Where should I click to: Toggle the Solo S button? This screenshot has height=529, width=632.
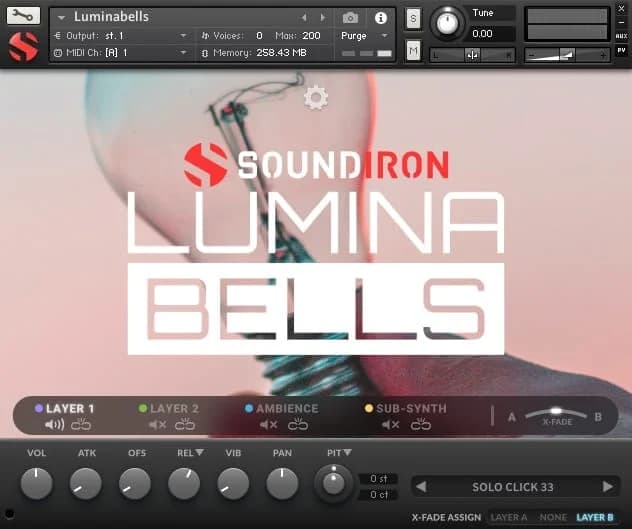(x=413, y=19)
